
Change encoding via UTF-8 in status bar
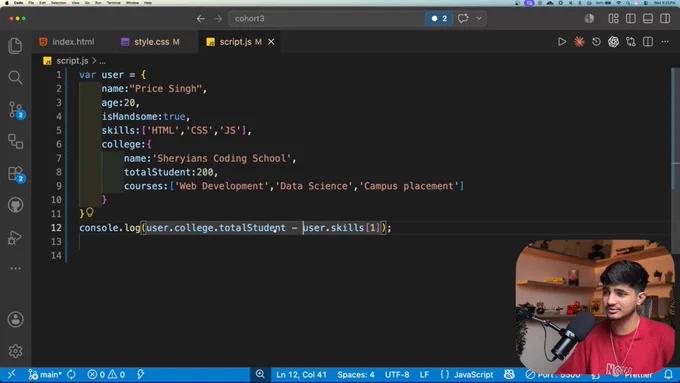click(x=397, y=374)
